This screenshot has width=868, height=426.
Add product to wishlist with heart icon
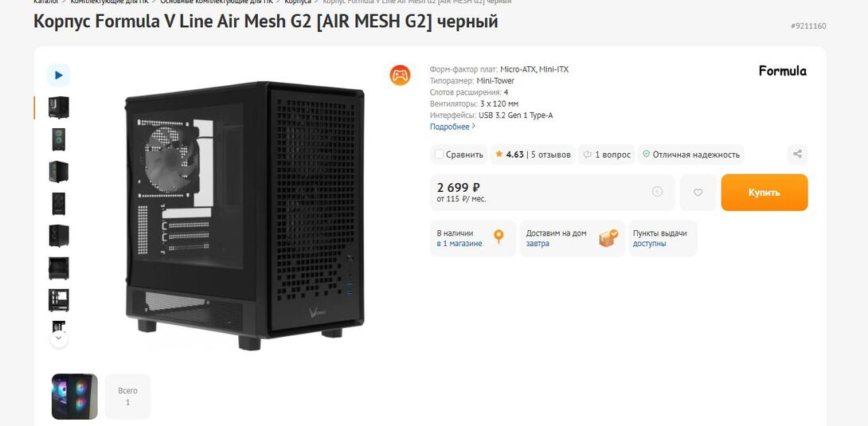pos(698,193)
